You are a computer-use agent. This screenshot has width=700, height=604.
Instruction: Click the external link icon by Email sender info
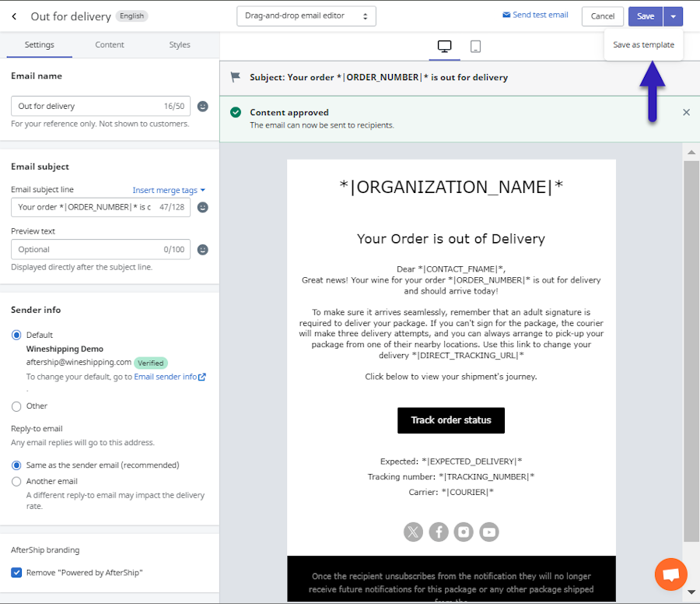click(201, 377)
